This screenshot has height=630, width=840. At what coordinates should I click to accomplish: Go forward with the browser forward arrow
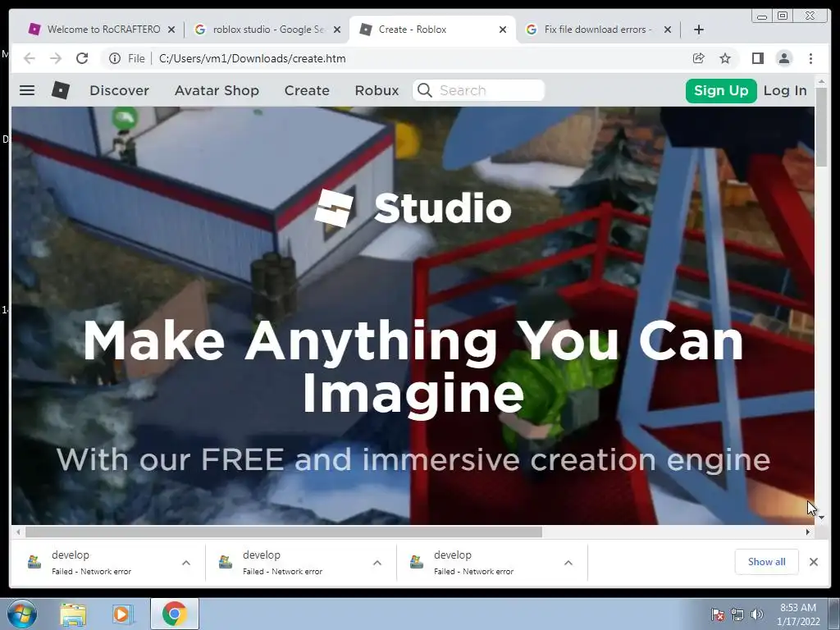point(56,58)
